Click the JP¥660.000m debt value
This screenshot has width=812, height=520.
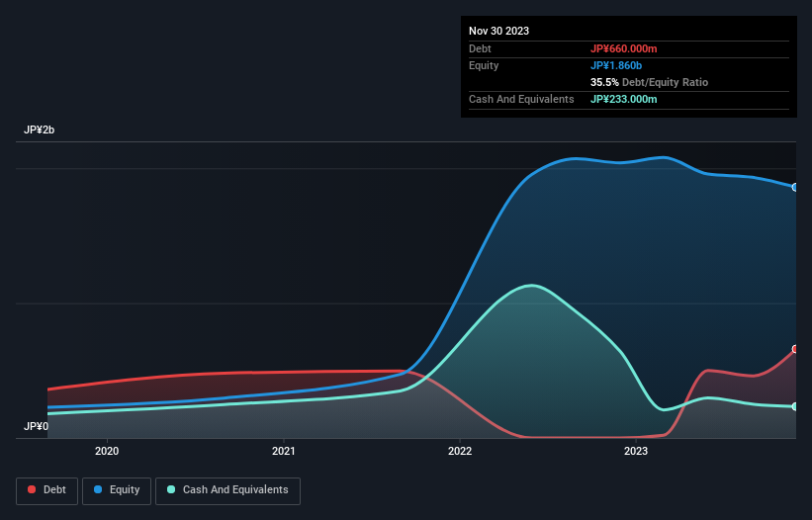point(623,48)
